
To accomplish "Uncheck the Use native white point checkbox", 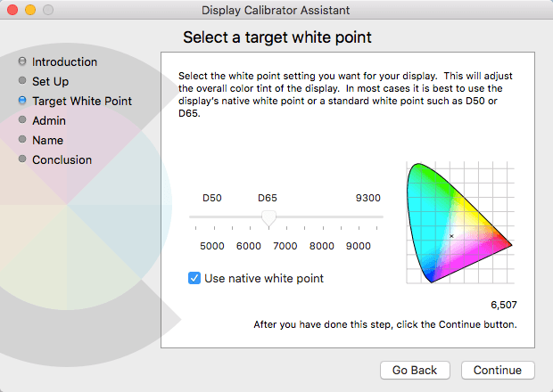I will [x=194, y=278].
